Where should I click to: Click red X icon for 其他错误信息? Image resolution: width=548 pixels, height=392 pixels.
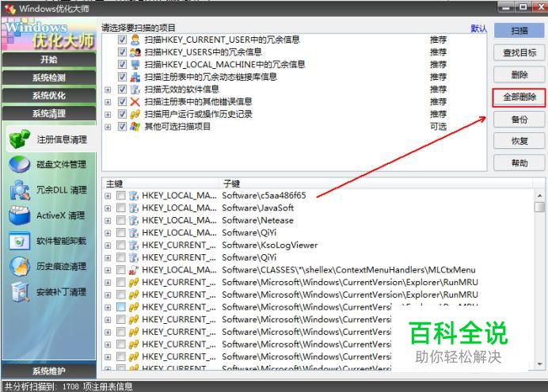tap(135, 101)
